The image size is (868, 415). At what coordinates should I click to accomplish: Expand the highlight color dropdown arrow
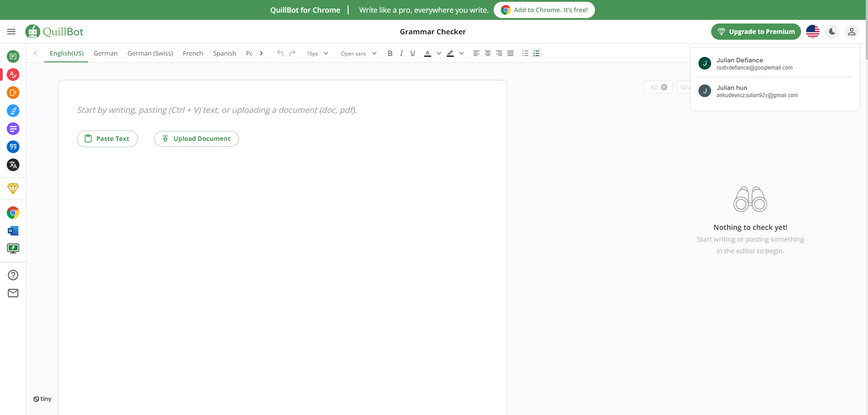pos(462,53)
